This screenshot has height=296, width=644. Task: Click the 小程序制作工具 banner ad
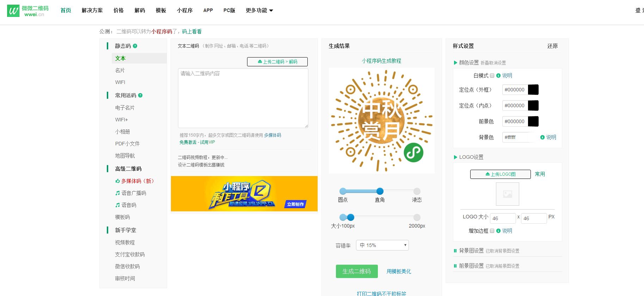tap(244, 194)
